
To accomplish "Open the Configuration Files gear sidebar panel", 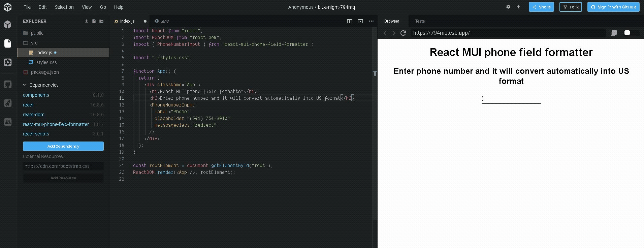I will click(x=7, y=62).
